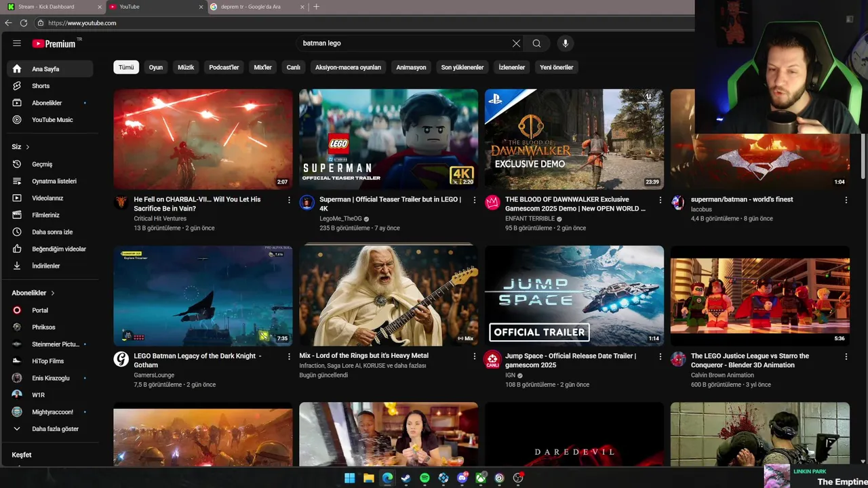Open options menu for Dawnwalker demo video
Screen dimensions: 868x488
coord(660,200)
